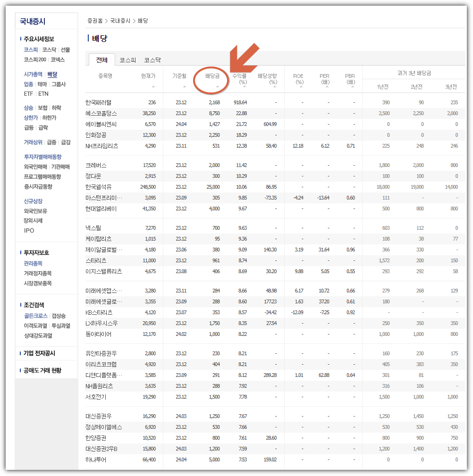Sort the table by 배당금 column
Screen dimensions: 473x476
[x=212, y=76]
